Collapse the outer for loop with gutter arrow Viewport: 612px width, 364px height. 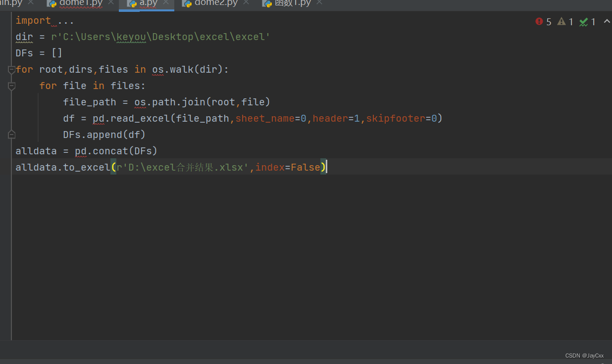pyautogui.click(x=11, y=69)
